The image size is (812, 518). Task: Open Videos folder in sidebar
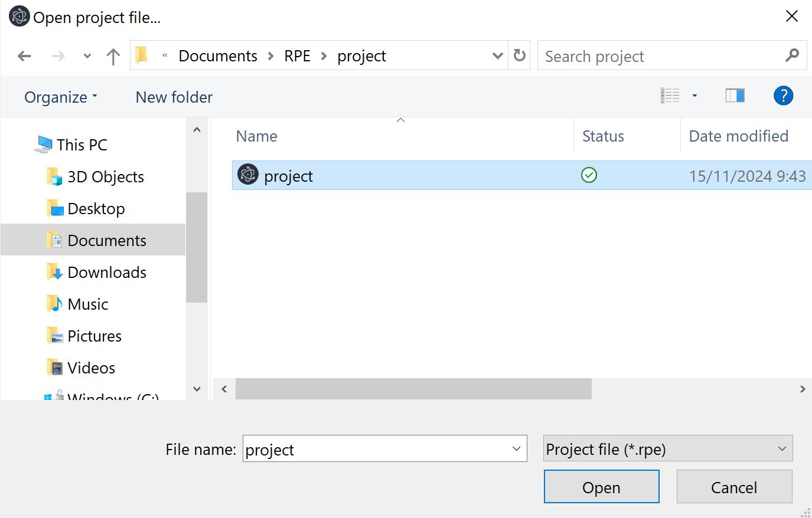click(x=92, y=368)
